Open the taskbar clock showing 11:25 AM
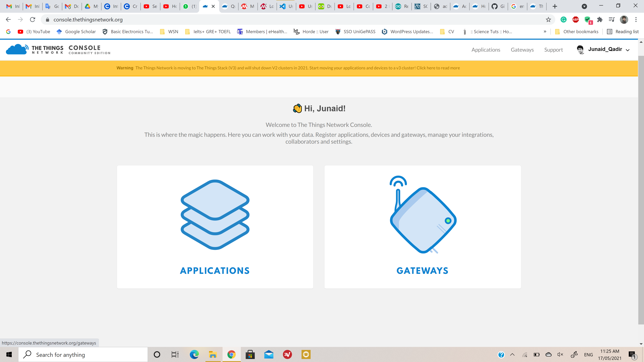This screenshot has height=362, width=644. tap(609, 354)
